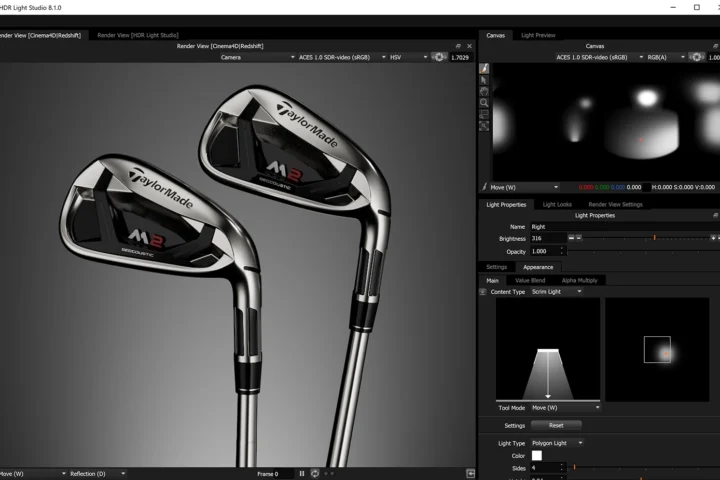
Task: Select the Main appearance tab
Action: [x=492, y=280]
